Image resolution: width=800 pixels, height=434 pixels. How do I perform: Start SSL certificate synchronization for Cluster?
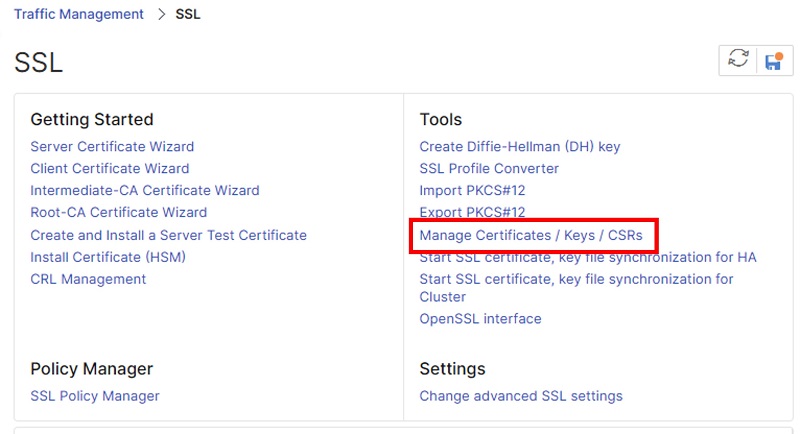pos(577,288)
